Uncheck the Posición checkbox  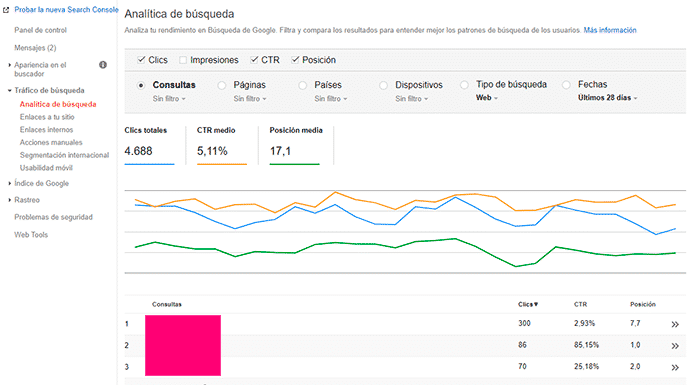click(x=295, y=59)
